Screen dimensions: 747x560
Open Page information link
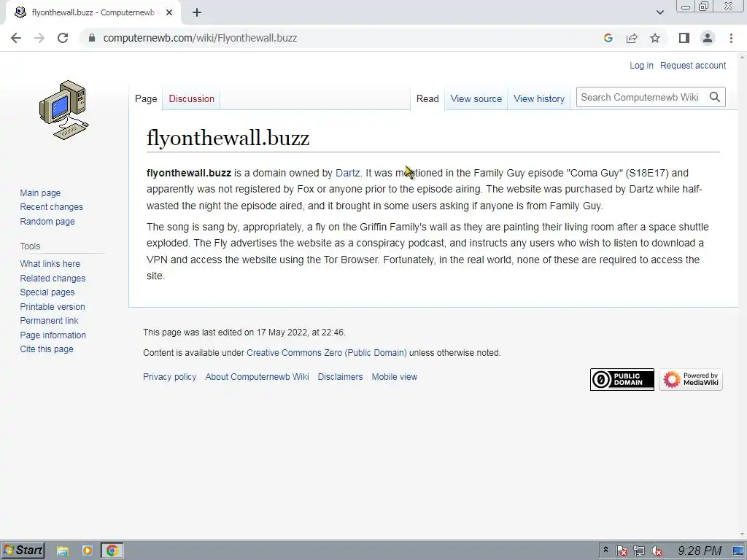click(53, 335)
